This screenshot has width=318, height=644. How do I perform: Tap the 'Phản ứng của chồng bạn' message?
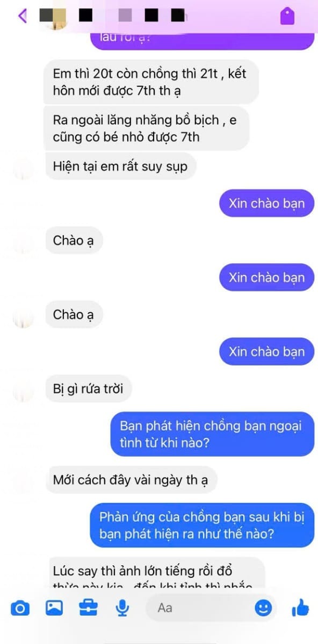201,526
